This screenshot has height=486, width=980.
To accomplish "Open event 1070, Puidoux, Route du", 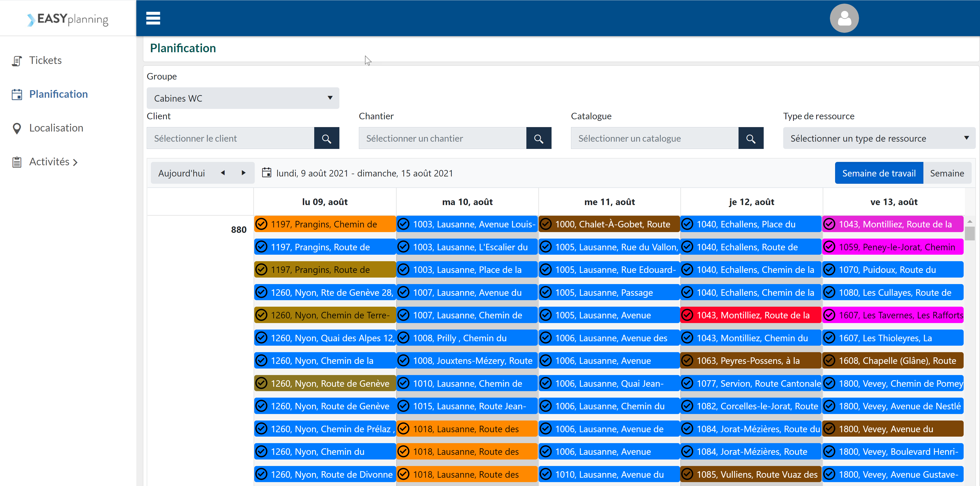I will click(x=893, y=270).
